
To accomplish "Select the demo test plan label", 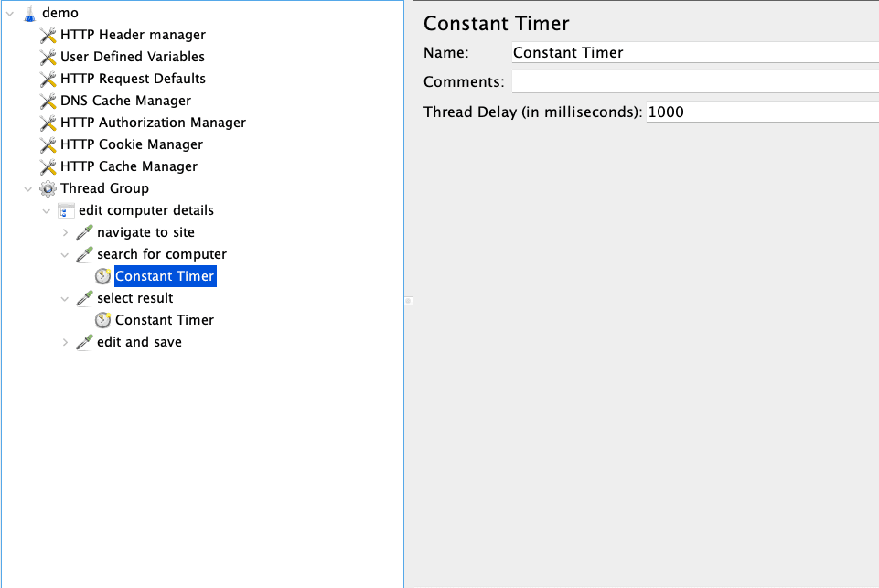I will tap(60, 13).
